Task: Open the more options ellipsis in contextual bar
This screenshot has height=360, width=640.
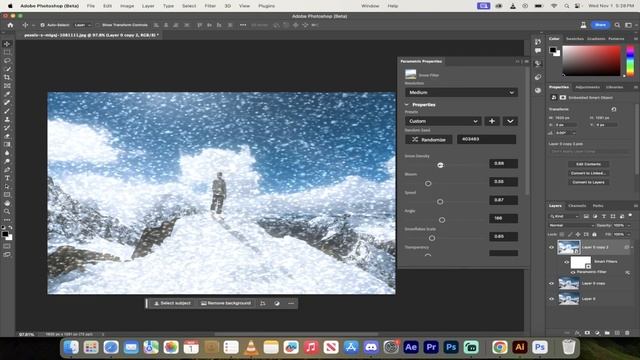Action: pyautogui.click(x=291, y=303)
